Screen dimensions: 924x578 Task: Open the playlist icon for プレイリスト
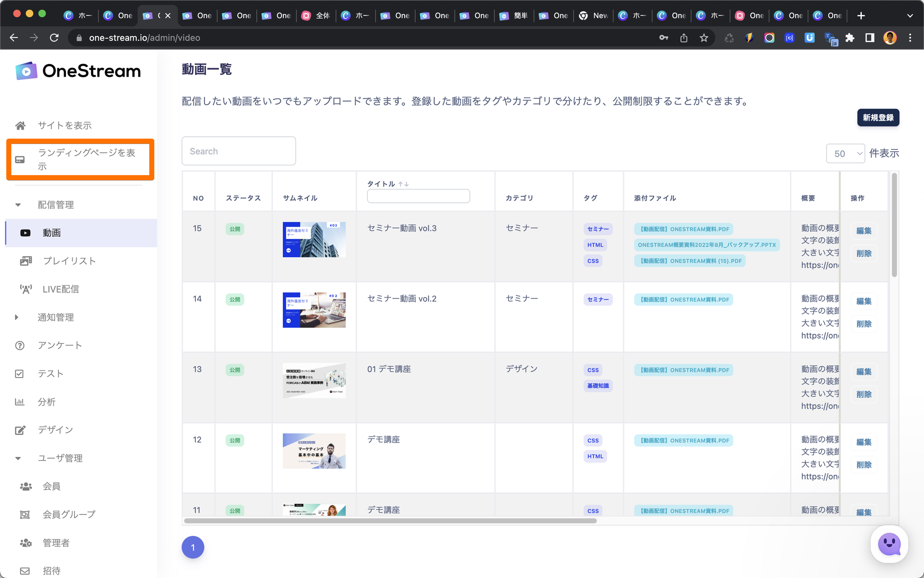tap(26, 261)
